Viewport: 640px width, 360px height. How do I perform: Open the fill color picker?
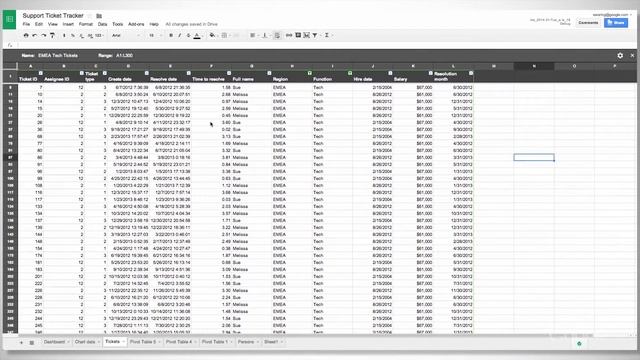coord(212,36)
